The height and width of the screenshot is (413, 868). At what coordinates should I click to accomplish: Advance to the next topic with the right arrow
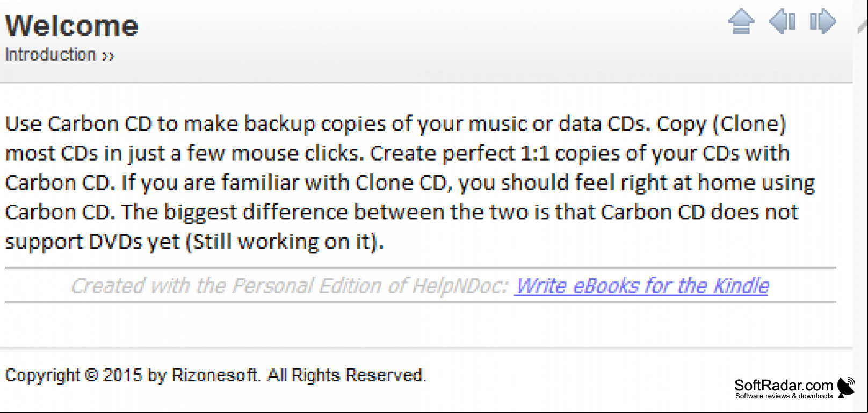pos(823,22)
